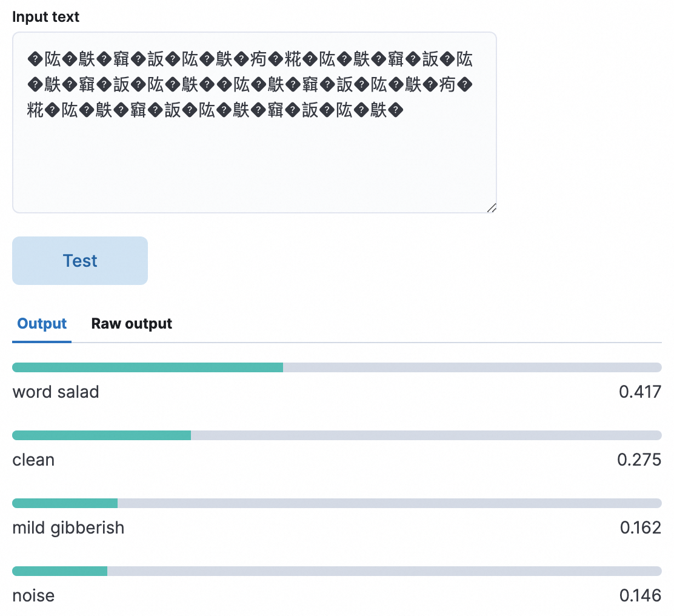The width and height of the screenshot is (674, 616).
Task: Open the Raw output tab
Action: point(132,324)
